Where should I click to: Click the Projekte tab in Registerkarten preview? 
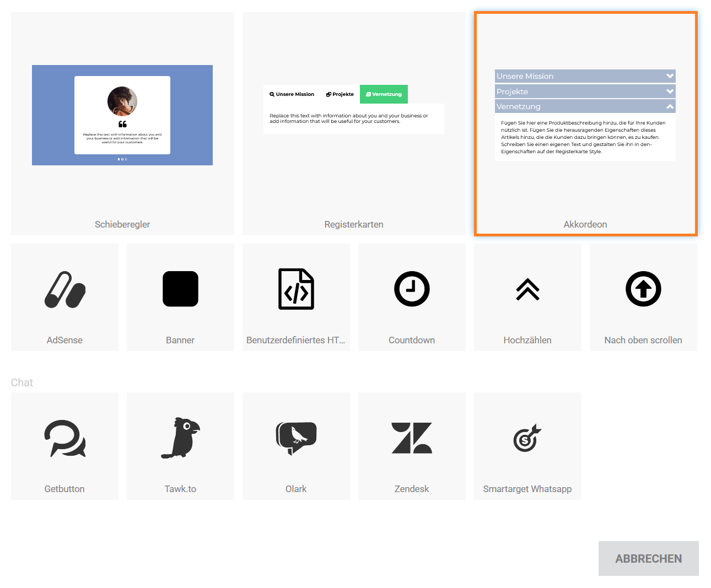pyautogui.click(x=340, y=94)
